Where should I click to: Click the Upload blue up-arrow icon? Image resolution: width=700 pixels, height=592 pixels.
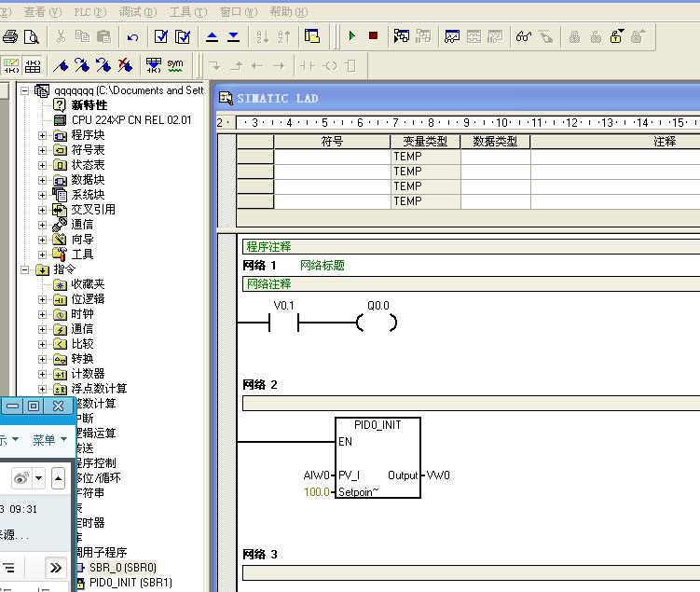pos(213,36)
